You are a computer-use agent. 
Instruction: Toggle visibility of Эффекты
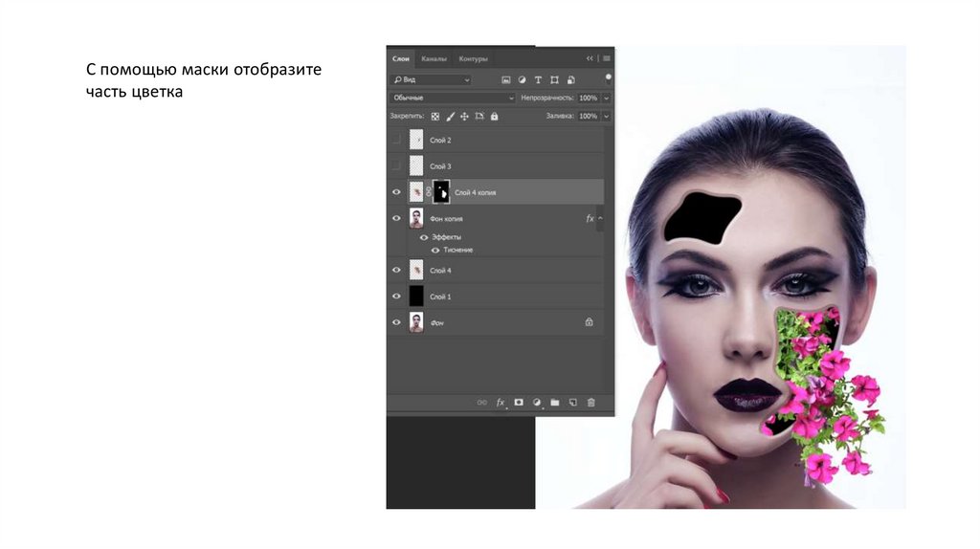coord(424,237)
